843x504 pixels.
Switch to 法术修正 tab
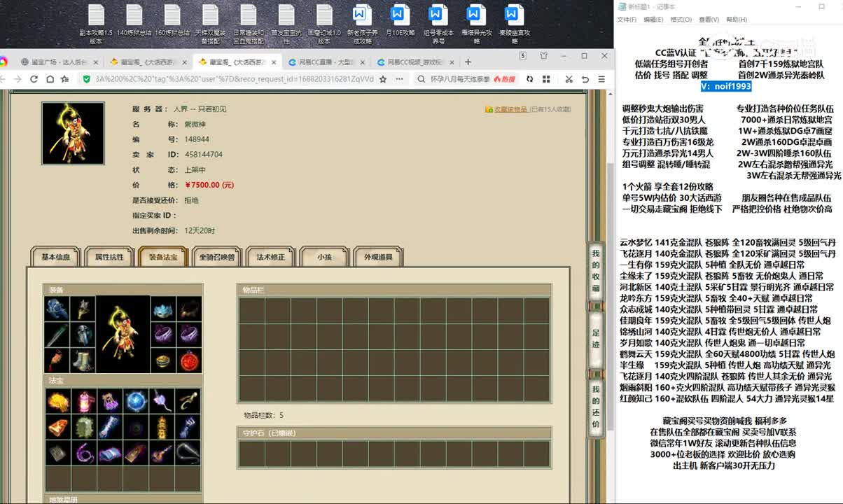[270, 257]
